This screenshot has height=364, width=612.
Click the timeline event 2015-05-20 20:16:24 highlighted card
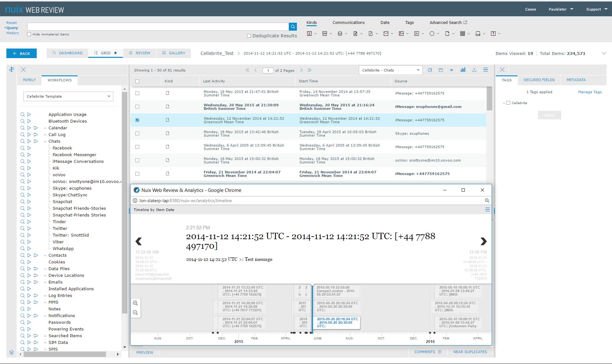[336, 322]
